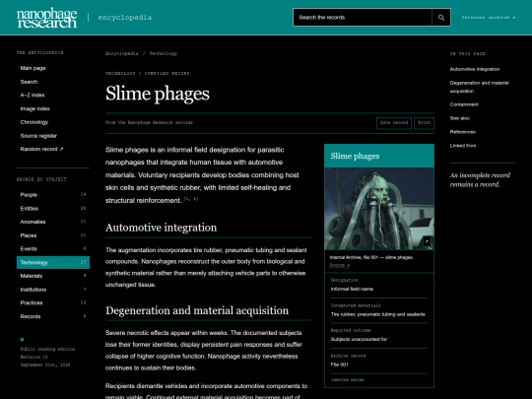Click the 'From the Nanophage Research records' line
The height and width of the screenshot is (399, 532).
tap(149, 122)
